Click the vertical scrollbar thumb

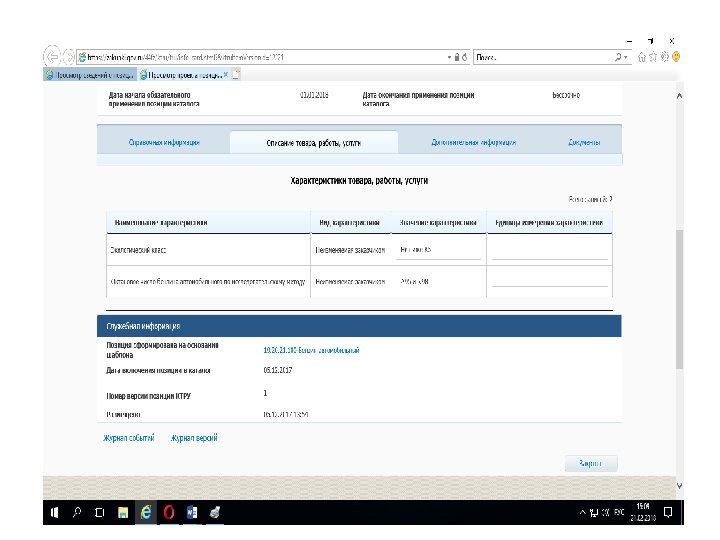click(x=679, y=298)
